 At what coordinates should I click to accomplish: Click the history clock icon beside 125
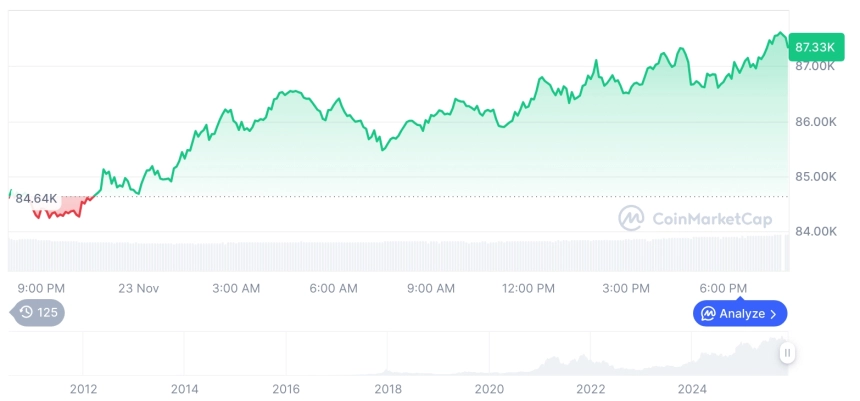(26, 313)
